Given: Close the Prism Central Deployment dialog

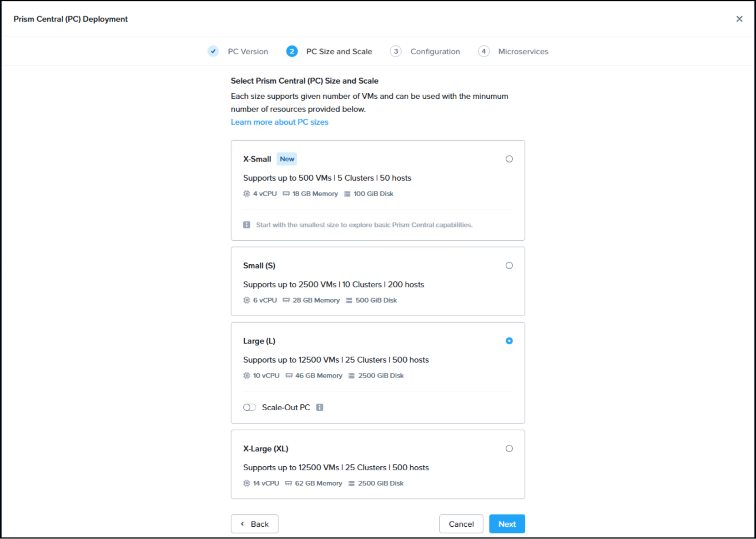Looking at the screenshot, I should pos(739,19).
